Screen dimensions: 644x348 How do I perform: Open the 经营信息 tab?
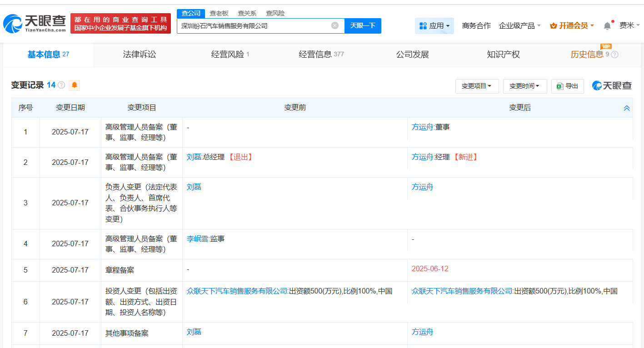[x=321, y=55]
